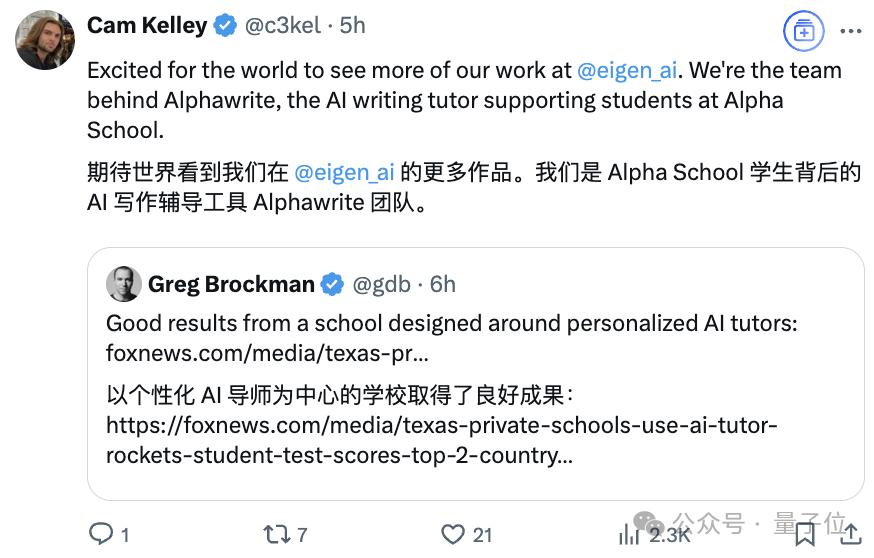Screen dimensions: 874x558
Task: Click Greg Brockman's verified badge
Action: pos(332,285)
